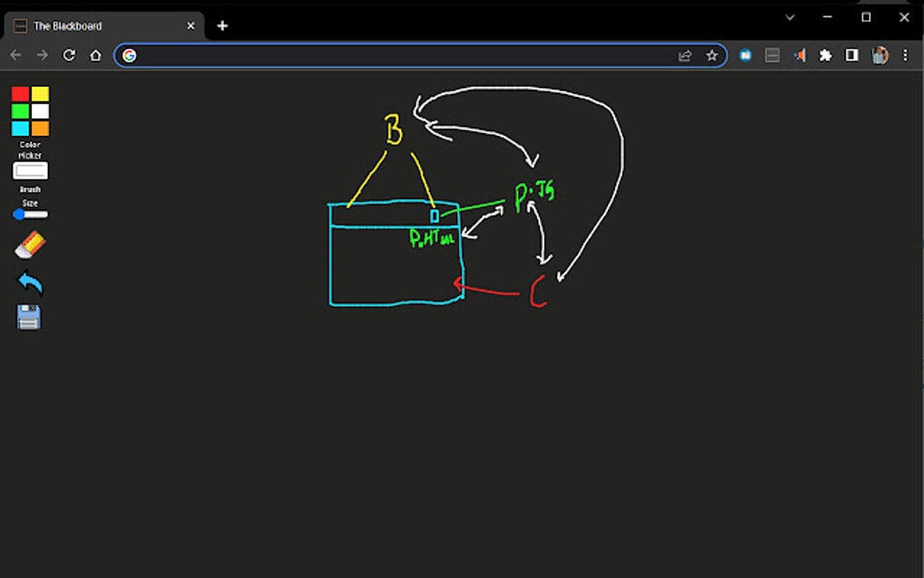Click the forward navigation button
Image resolution: width=924 pixels, height=578 pixels.
42,55
